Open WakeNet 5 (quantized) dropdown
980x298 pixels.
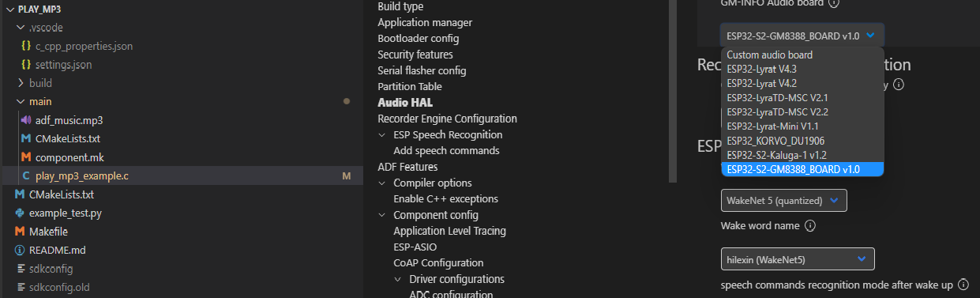click(783, 201)
